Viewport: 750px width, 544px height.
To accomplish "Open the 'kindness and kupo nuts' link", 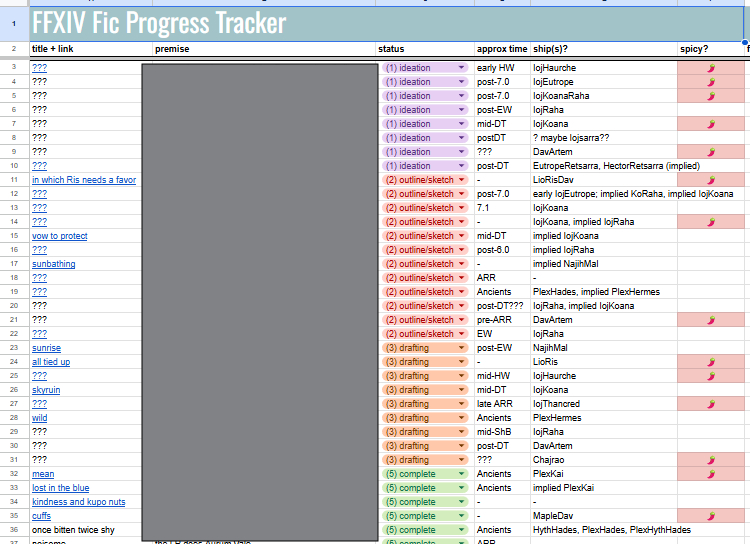I will (x=78, y=502).
